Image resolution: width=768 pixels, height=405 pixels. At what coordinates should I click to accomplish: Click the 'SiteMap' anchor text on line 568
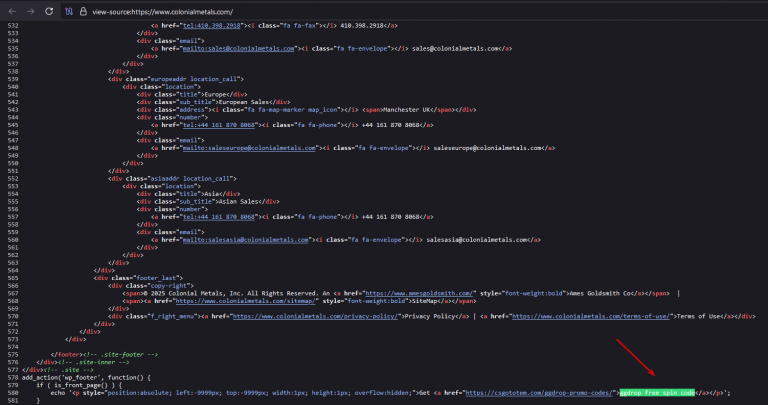tap(423, 301)
